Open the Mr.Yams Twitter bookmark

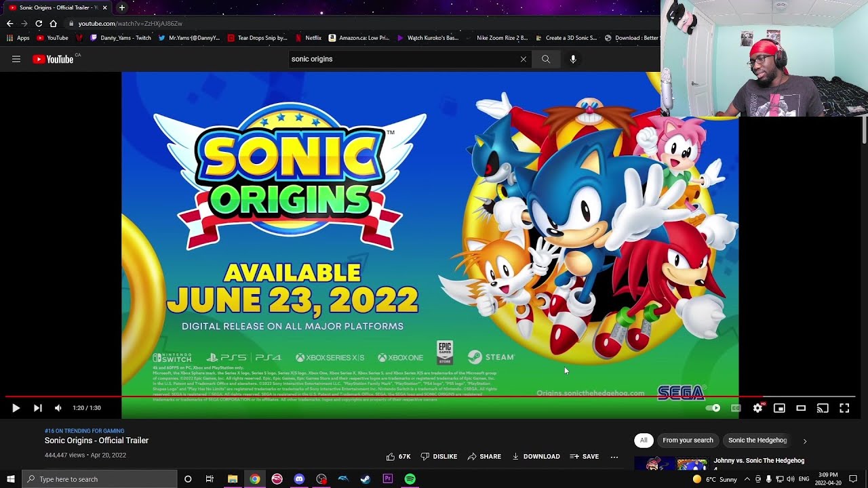[x=189, y=38]
